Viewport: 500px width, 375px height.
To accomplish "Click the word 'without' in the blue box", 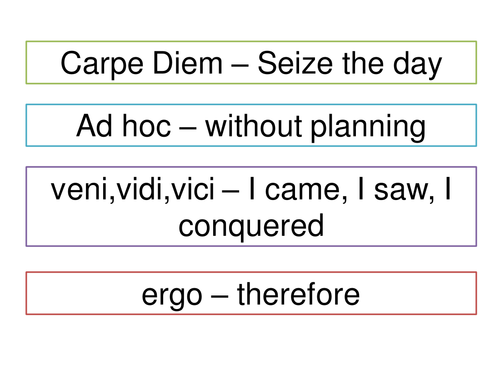I will click(254, 126).
